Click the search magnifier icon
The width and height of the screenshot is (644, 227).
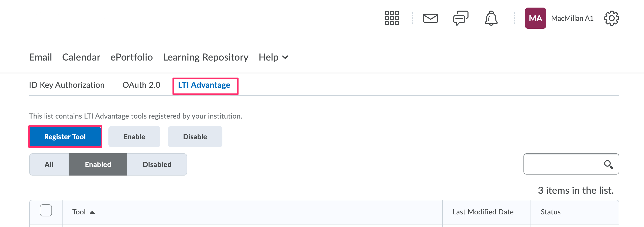[x=609, y=164]
